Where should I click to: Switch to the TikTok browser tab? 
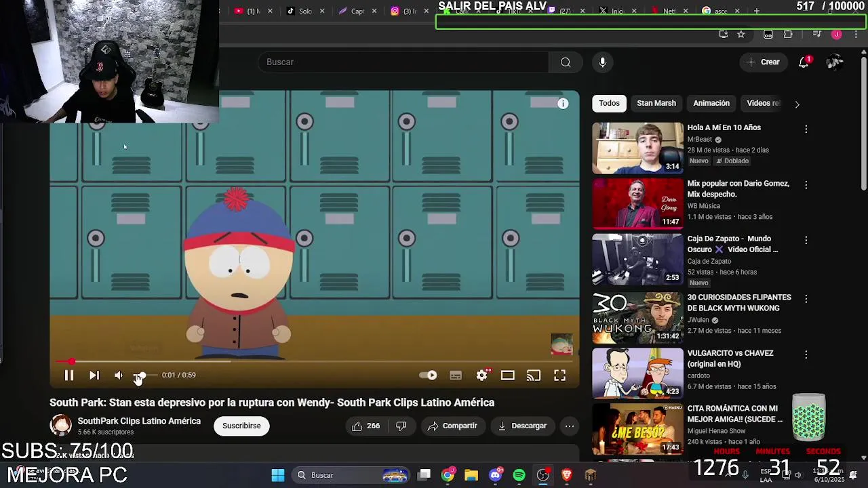305,11
